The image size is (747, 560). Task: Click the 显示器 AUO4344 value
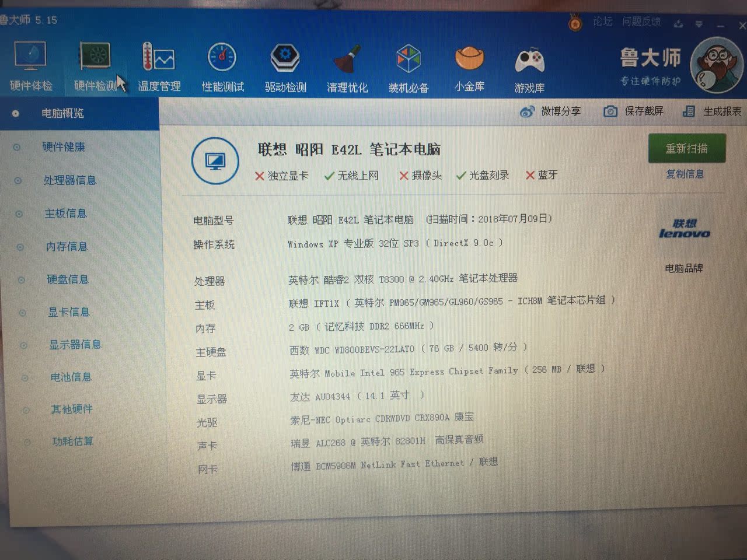pyautogui.click(x=357, y=396)
